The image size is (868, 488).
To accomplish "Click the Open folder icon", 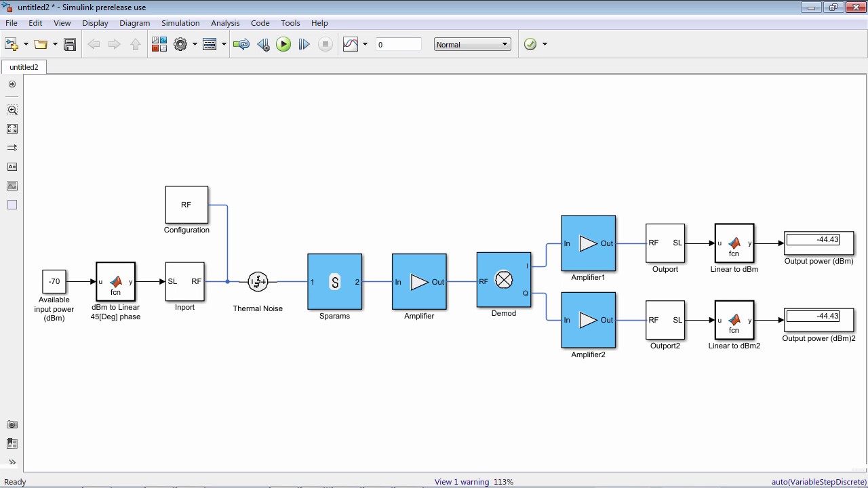I will [x=41, y=44].
